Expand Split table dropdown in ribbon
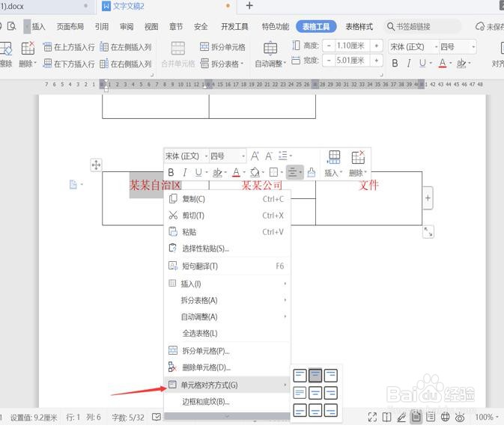 point(222,64)
